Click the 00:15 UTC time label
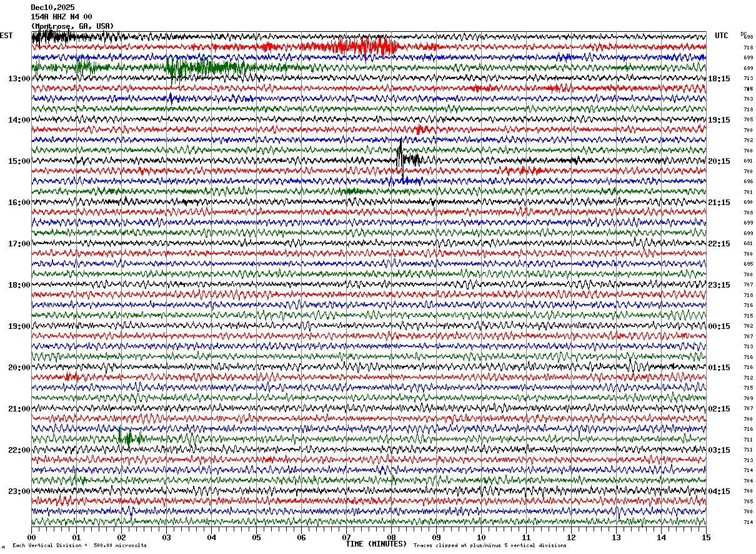The height and width of the screenshot is (554, 756). (719, 326)
